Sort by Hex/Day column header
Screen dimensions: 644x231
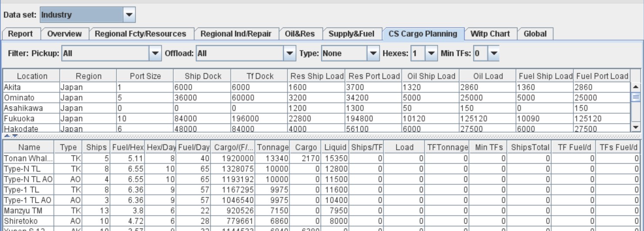[x=161, y=147]
